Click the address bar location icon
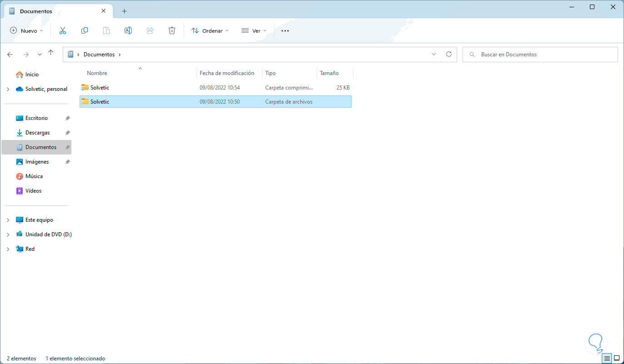The height and width of the screenshot is (364, 624). [x=70, y=54]
